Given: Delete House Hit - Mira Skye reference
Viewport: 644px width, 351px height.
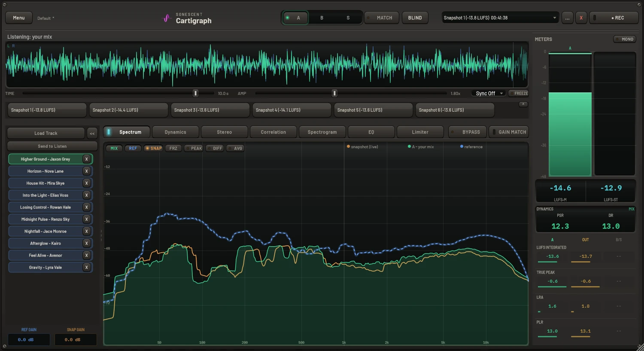Looking at the screenshot, I should point(87,183).
